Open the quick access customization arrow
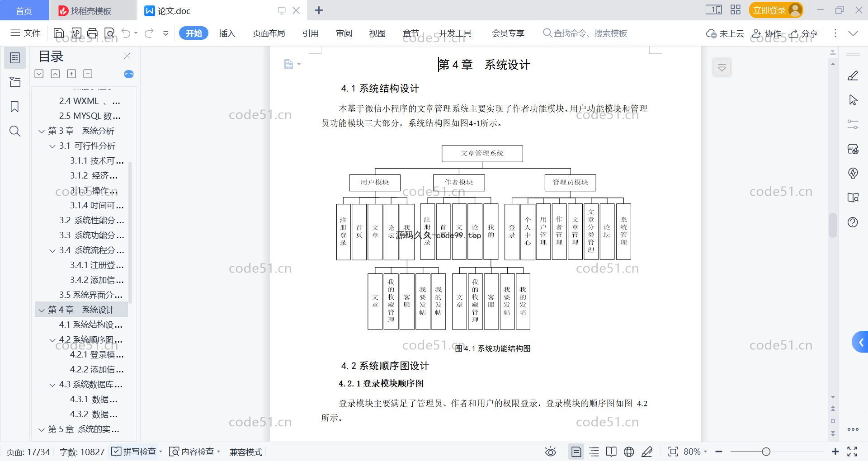This screenshot has height=461, width=868. (166, 33)
